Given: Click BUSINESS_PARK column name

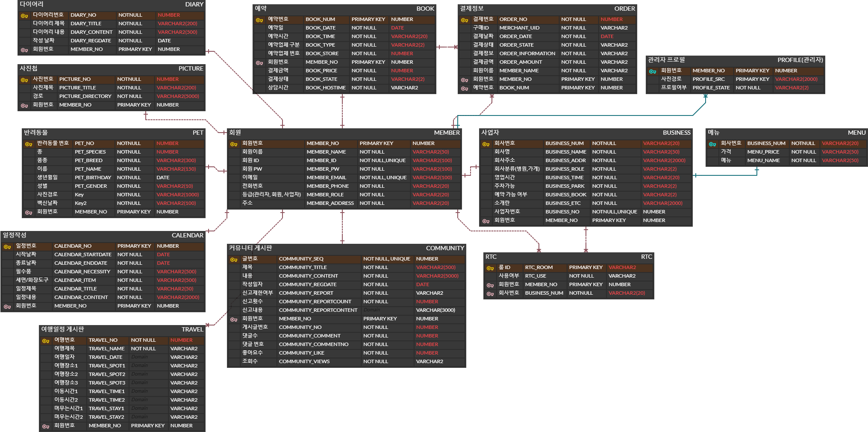Looking at the screenshot, I should [x=565, y=186].
